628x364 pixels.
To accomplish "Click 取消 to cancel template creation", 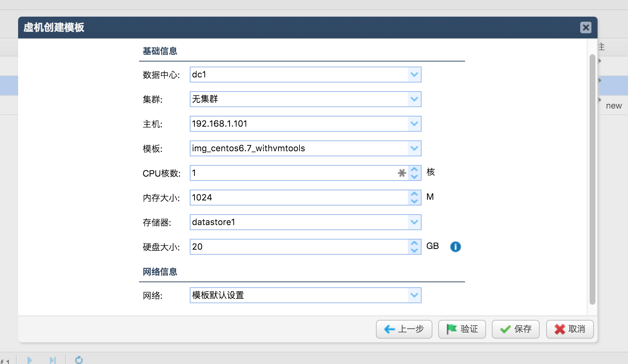I will point(570,329).
